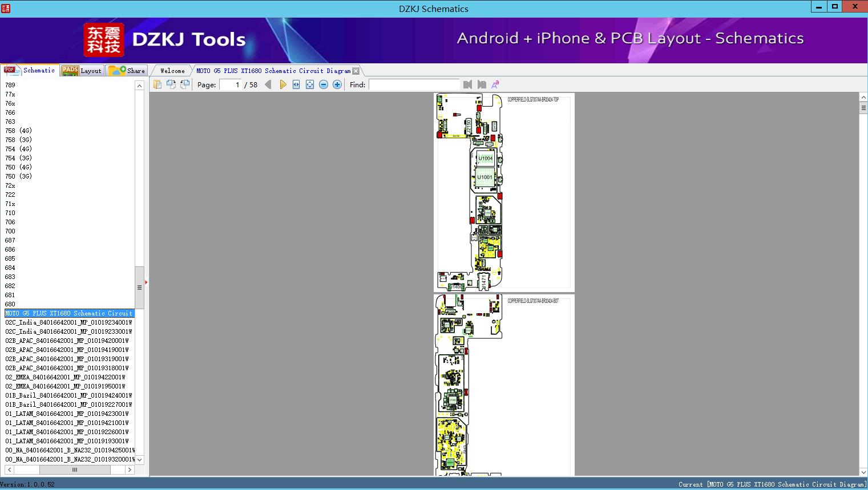Click the document viewer scroll-down arrow
868x490 pixels.
pyautogui.click(x=863, y=471)
